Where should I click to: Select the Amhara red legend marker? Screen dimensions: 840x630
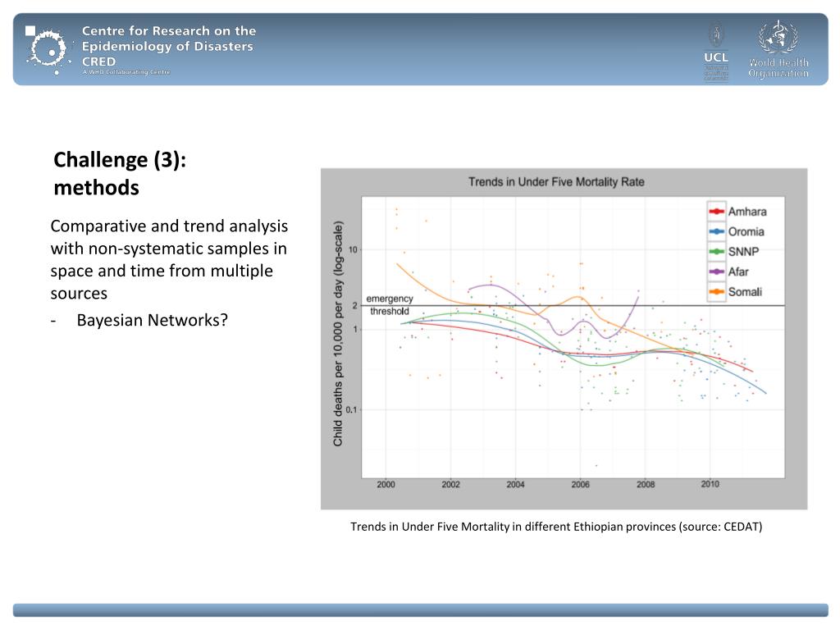click(716, 212)
